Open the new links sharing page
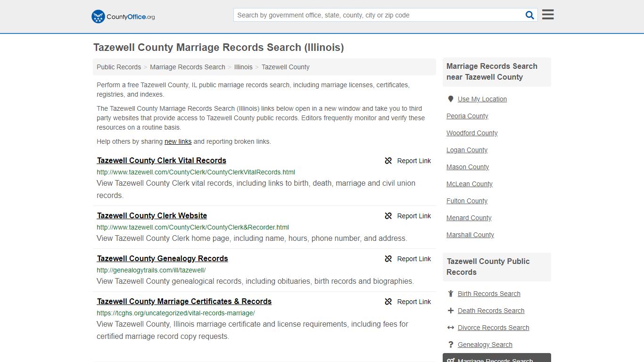This screenshot has height=362, width=644. point(178,141)
